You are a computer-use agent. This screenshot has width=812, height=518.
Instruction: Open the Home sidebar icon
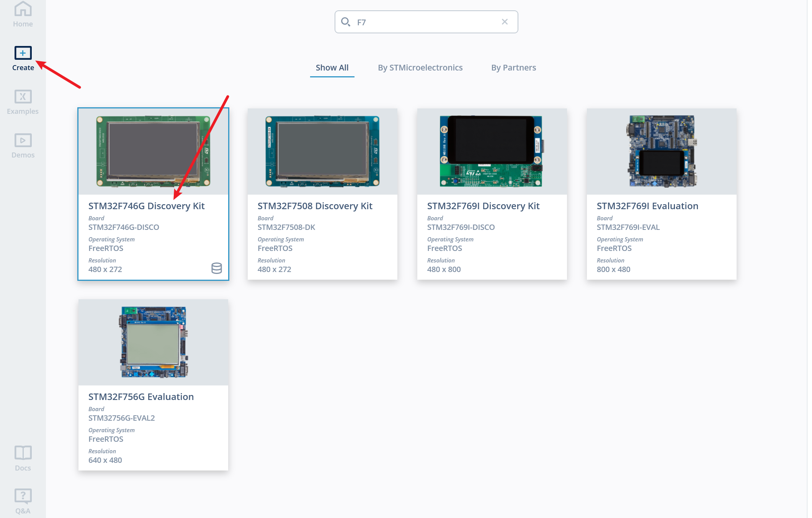click(x=23, y=9)
